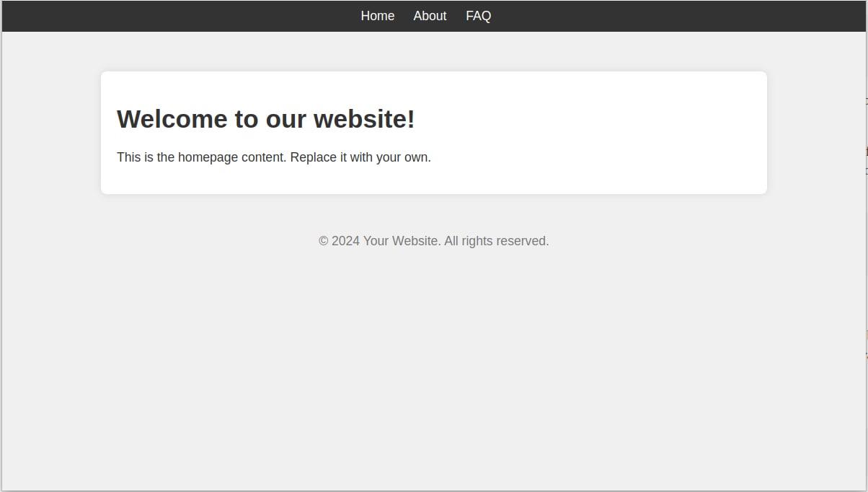The height and width of the screenshot is (492, 868).
Task: Go to the About page link
Action: (430, 16)
